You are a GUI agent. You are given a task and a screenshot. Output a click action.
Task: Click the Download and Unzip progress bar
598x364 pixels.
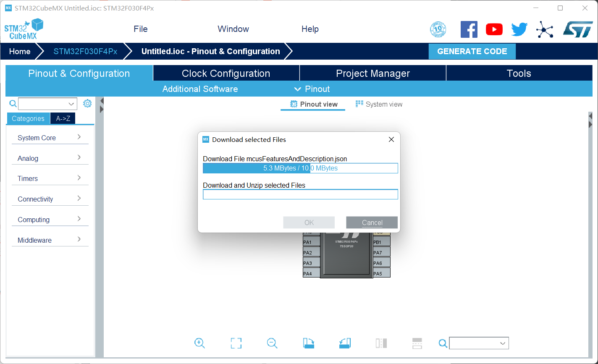point(300,194)
